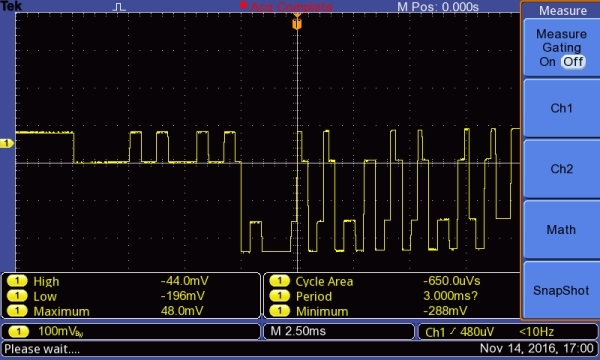Select the Low value -196mV
This screenshot has width=600, height=360.
[x=183, y=296]
